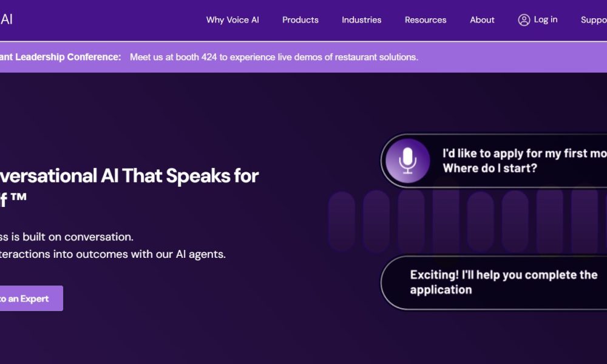This screenshot has width=607, height=364.
Task: Click the microphone icon in the chat bubble
Action: point(408,161)
